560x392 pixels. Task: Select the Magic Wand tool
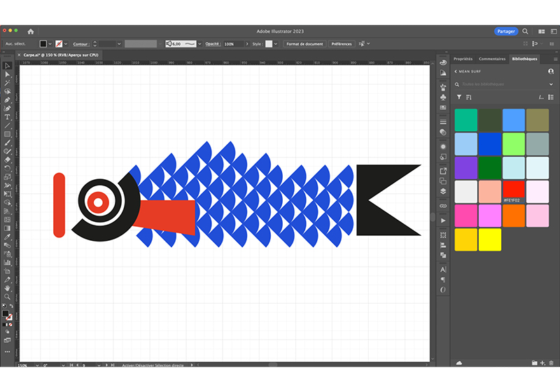[x=7, y=83]
